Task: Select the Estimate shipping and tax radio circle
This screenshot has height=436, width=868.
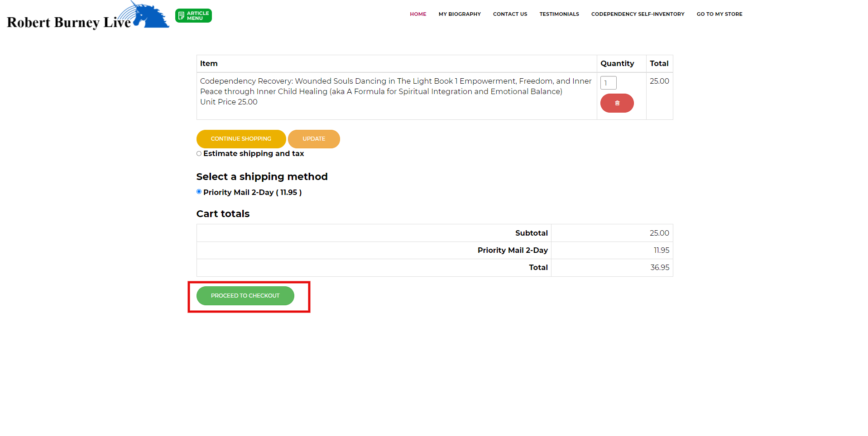Action: pyautogui.click(x=199, y=154)
